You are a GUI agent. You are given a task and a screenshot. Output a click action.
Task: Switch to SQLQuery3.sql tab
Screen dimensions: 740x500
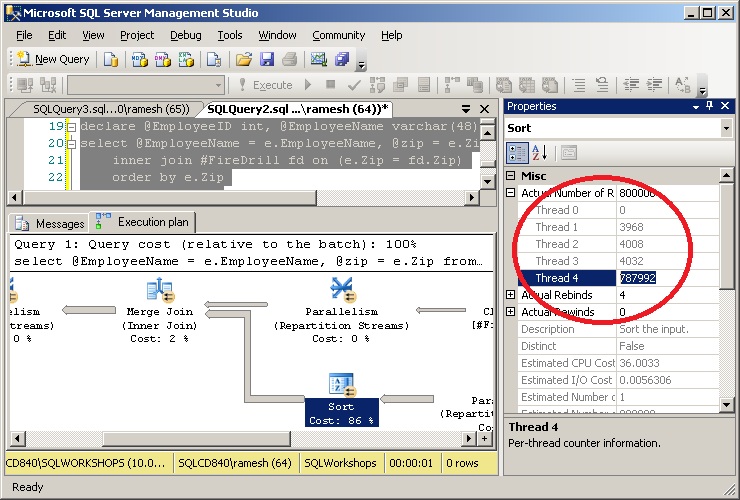point(109,109)
